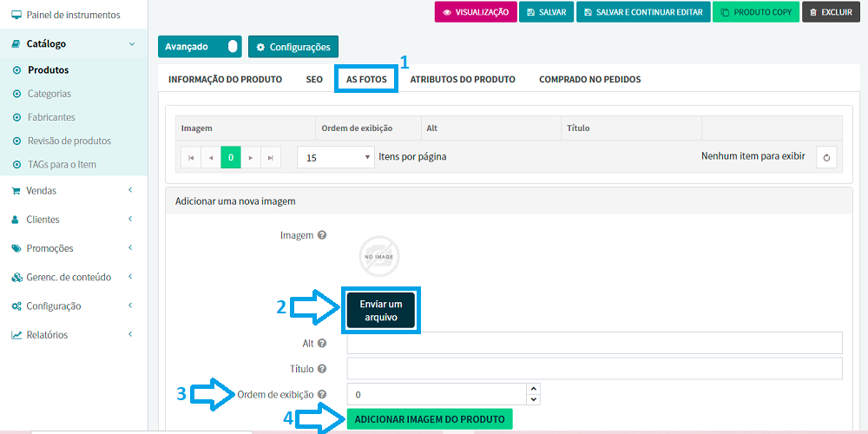Increase Ordem de exibição with up arrow
Image resolution: width=868 pixels, height=434 pixels.
[533, 389]
